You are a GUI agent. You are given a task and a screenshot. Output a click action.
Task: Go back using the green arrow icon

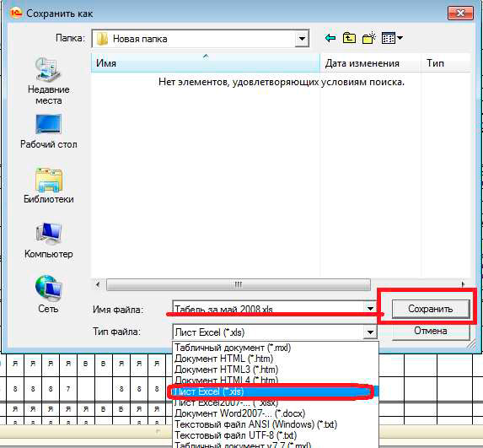330,38
